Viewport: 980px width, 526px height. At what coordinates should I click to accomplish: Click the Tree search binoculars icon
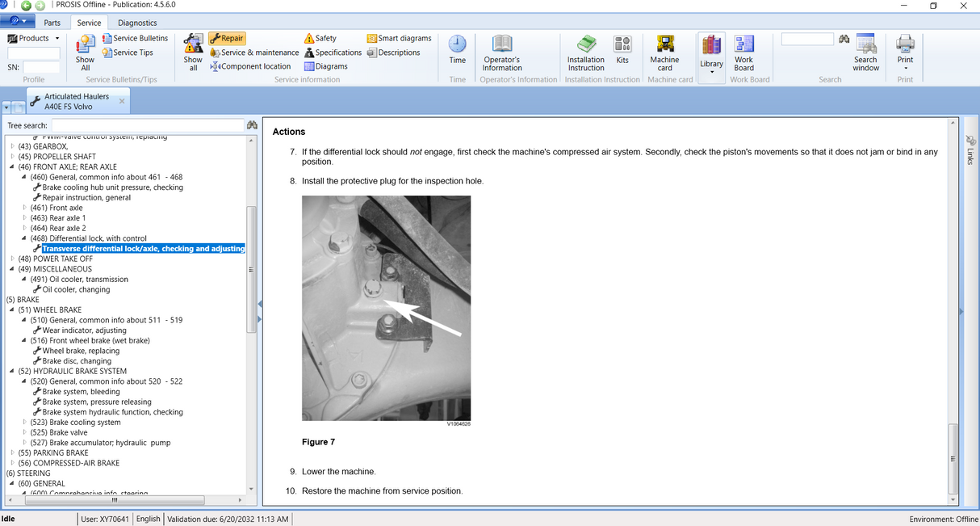pos(252,125)
